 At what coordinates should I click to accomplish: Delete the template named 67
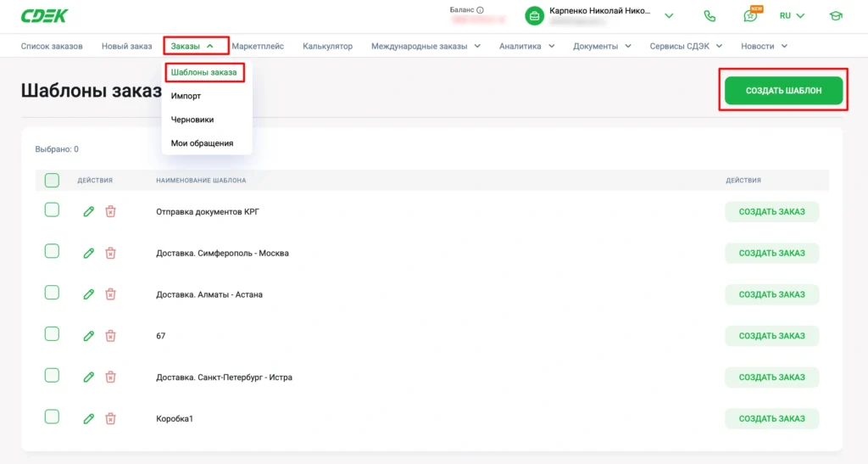(111, 336)
